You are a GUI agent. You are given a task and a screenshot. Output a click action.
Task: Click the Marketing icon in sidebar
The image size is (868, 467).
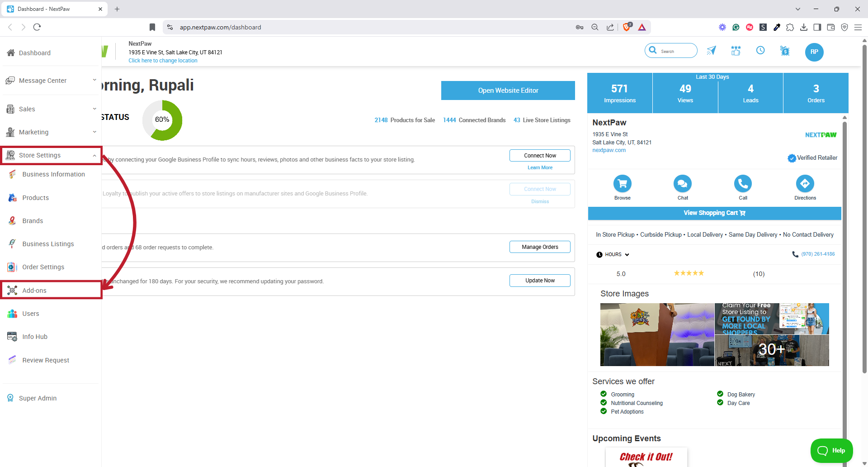point(10,132)
